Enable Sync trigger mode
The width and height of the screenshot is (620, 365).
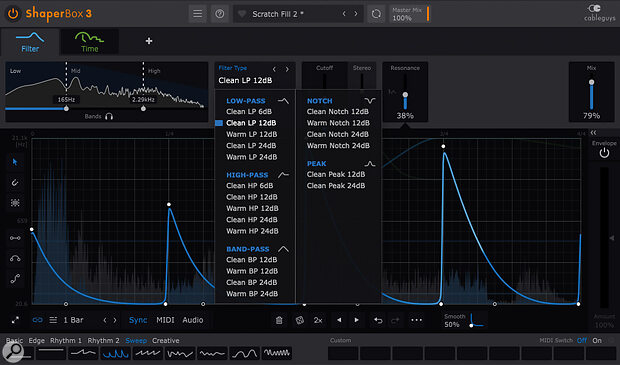138,320
